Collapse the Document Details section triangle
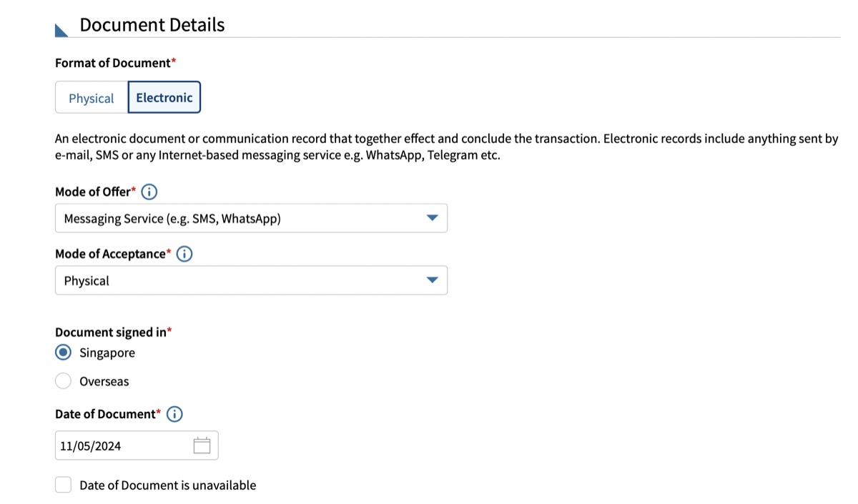This screenshot has width=858, height=504. point(61,30)
